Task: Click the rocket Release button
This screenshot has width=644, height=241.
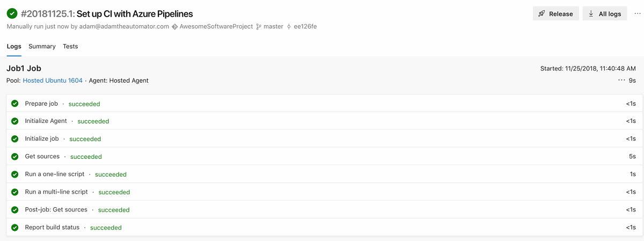Action: pos(555,14)
